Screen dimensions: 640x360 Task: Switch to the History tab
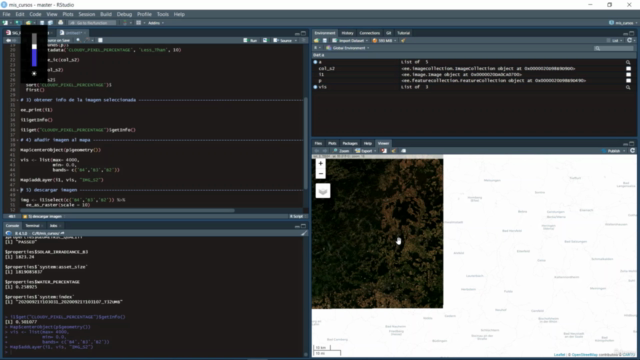(x=347, y=33)
